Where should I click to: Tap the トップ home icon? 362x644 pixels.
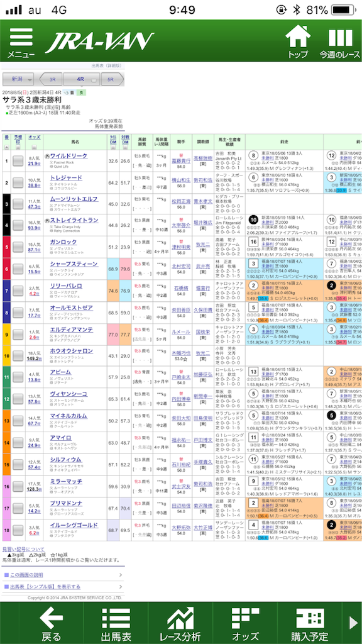coord(298,43)
